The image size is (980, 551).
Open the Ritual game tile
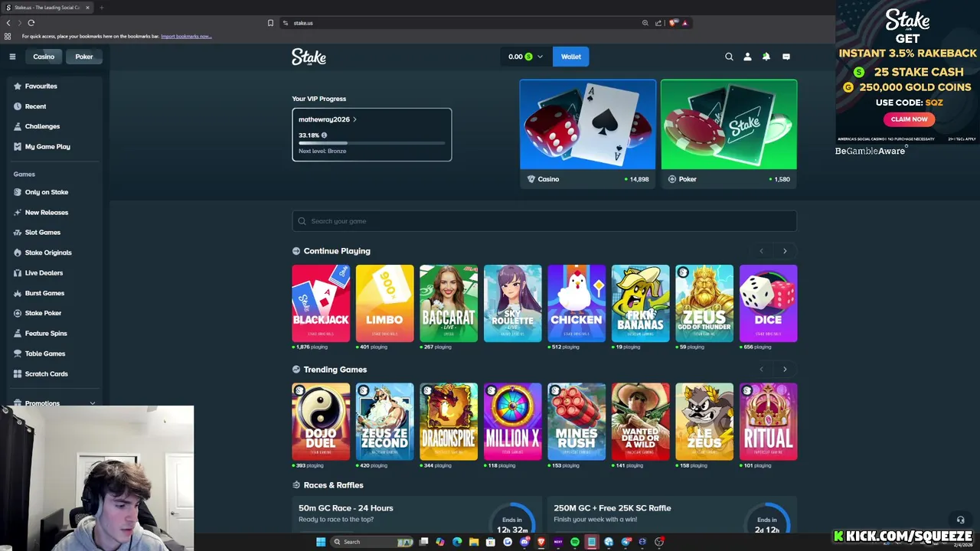[x=768, y=422]
